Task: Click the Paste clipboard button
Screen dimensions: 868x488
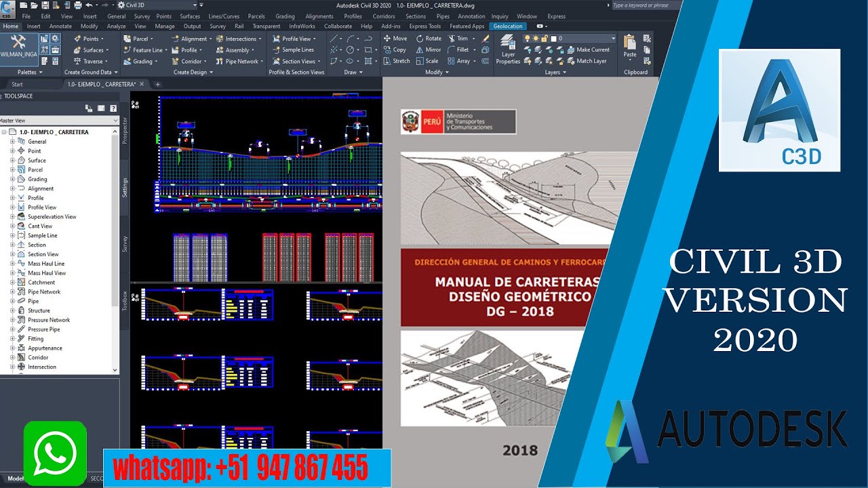Action: point(630,46)
